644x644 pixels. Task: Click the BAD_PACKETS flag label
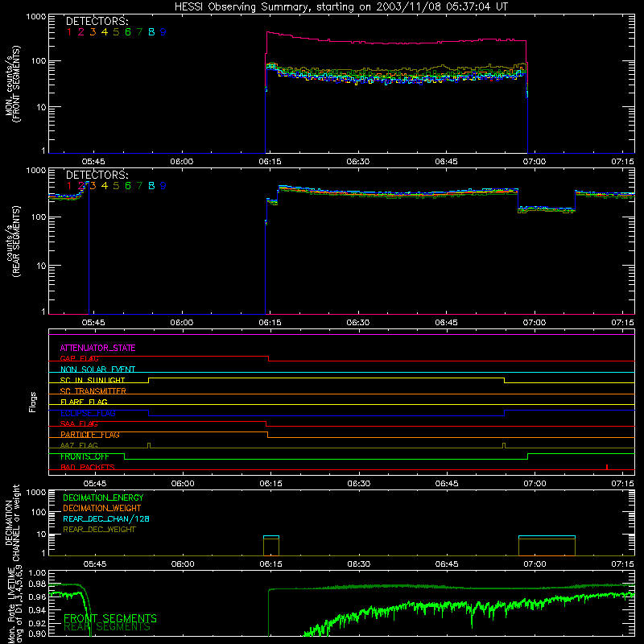[x=88, y=468]
